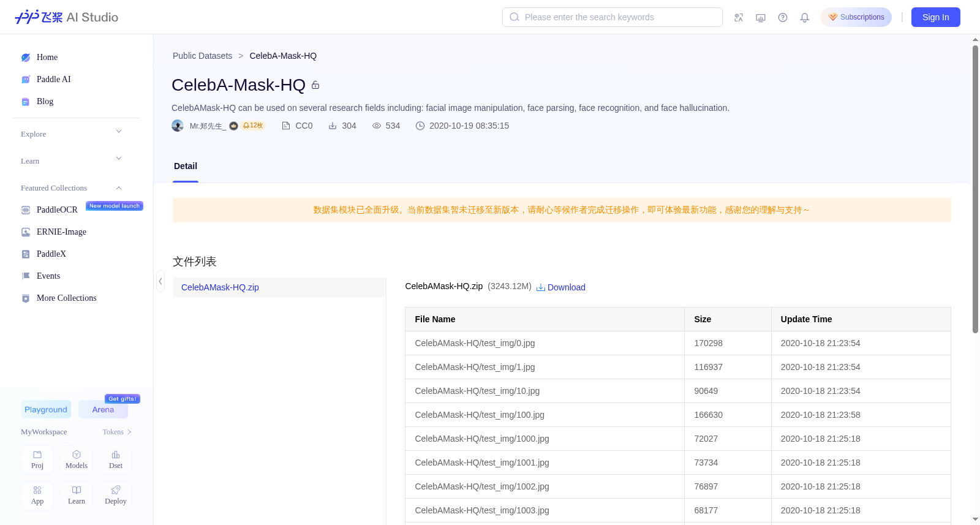Open the Blog menu item

click(45, 102)
